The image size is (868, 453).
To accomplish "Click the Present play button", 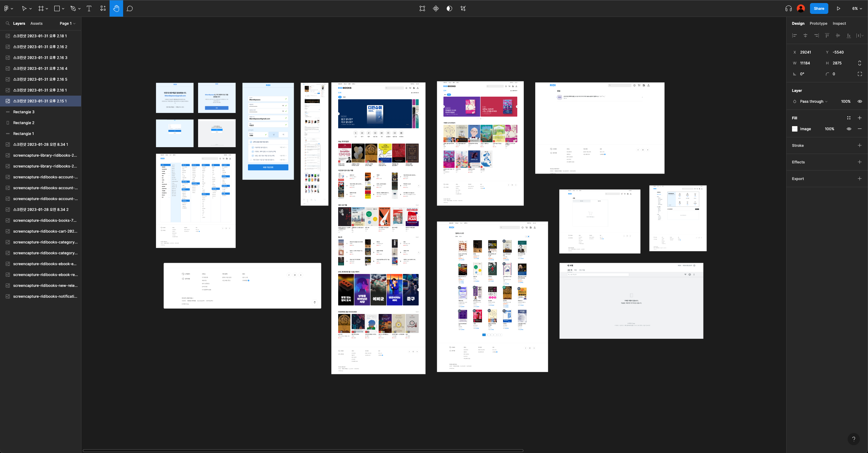I will coord(838,8).
